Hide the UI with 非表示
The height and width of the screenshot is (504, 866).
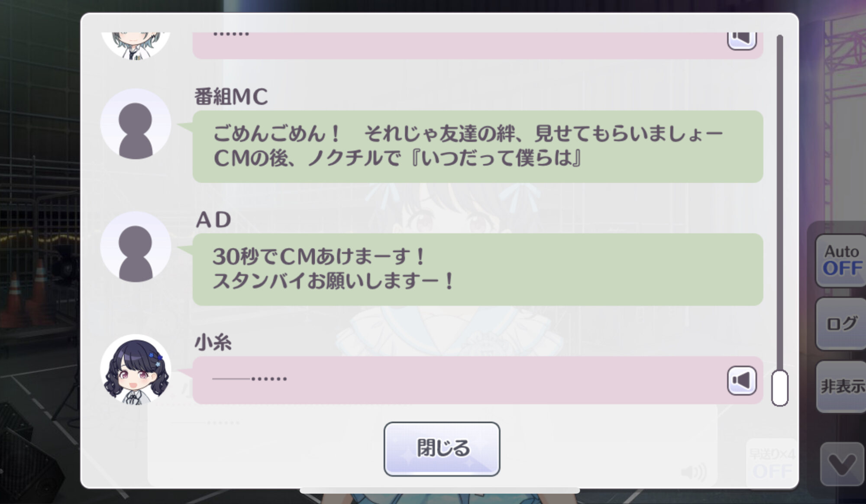tap(840, 386)
